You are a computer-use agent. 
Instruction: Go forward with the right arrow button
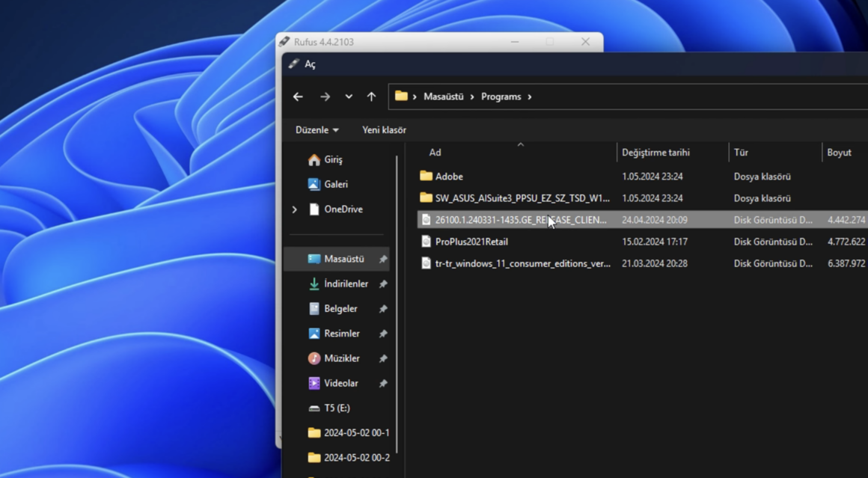(x=325, y=96)
